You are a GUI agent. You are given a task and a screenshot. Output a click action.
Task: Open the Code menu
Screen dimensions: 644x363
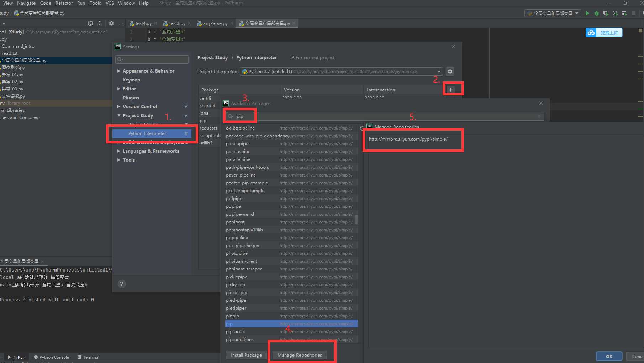46,3
